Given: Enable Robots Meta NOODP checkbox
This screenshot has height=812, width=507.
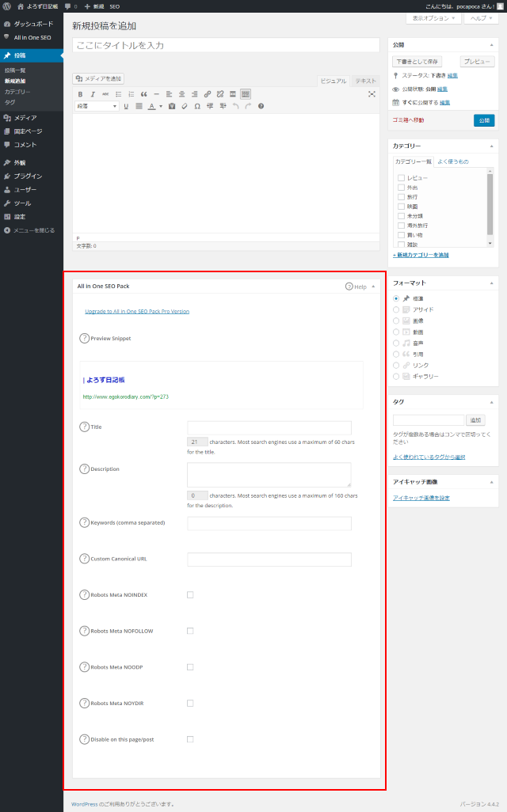Looking at the screenshot, I should [190, 667].
